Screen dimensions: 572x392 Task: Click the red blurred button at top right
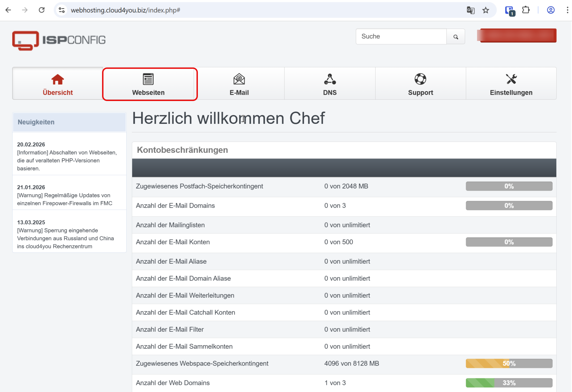[517, 35]
